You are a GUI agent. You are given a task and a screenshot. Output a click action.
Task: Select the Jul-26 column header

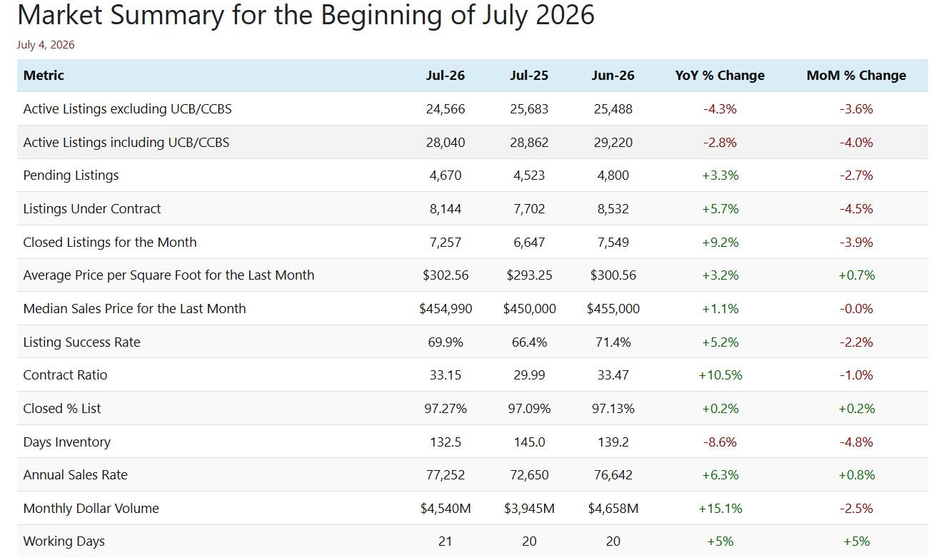pyautogui.click(x=446, y=76)
